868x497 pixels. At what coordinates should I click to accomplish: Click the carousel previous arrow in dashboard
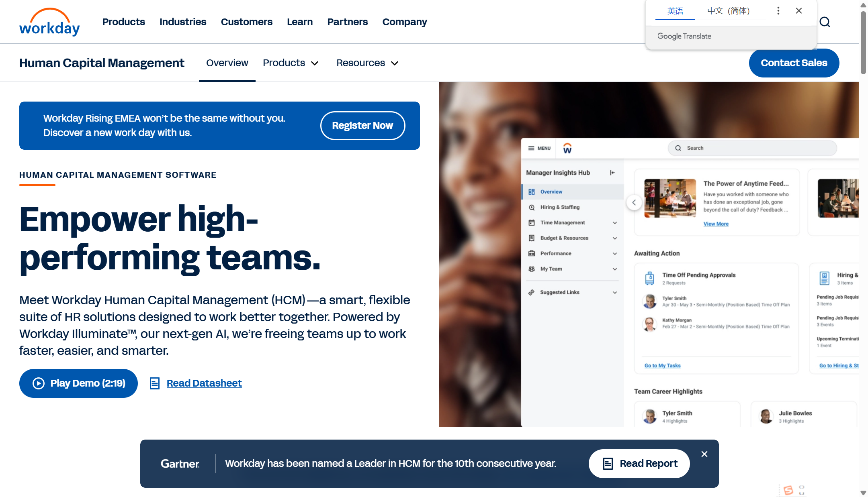[x=634, y=203]
